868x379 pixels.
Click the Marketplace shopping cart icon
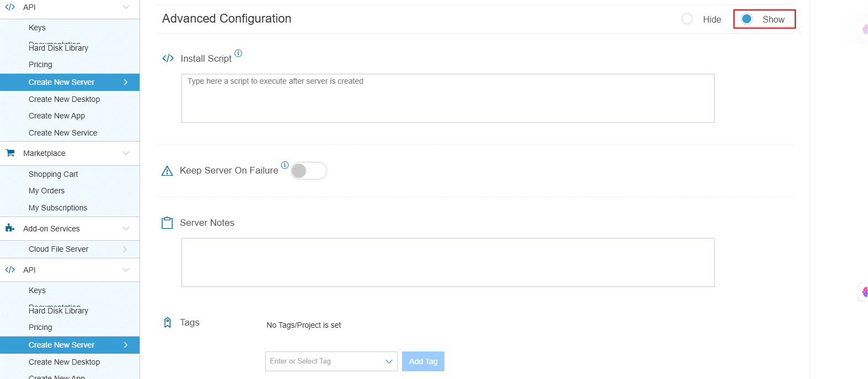(x=9, y=153)
